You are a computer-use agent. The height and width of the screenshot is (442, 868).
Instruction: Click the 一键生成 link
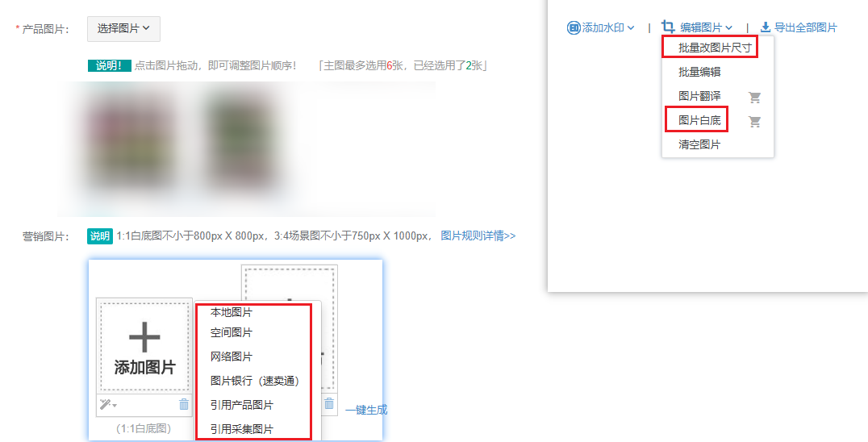tap(366, 410)
